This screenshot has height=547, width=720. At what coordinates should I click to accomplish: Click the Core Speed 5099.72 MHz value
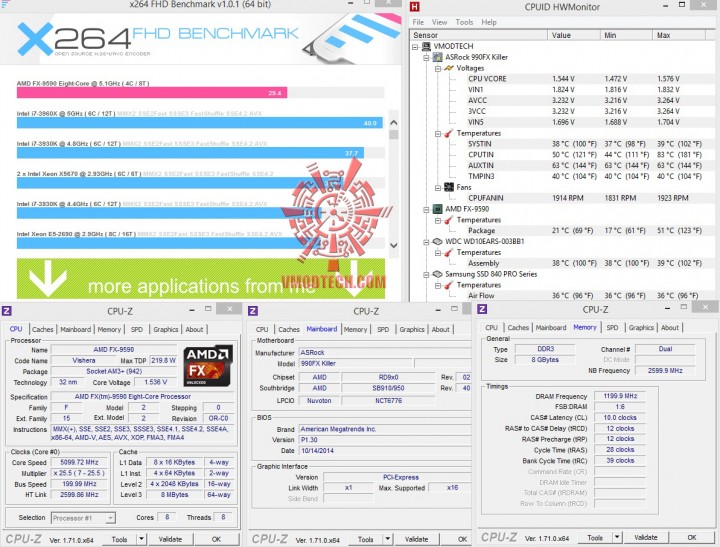click(79, 462)
